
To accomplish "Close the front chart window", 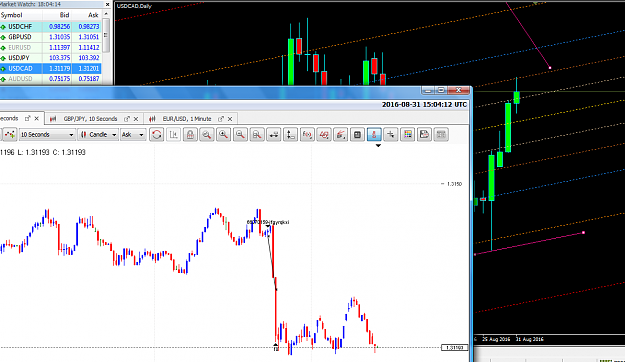I will (x=458, y=90).
